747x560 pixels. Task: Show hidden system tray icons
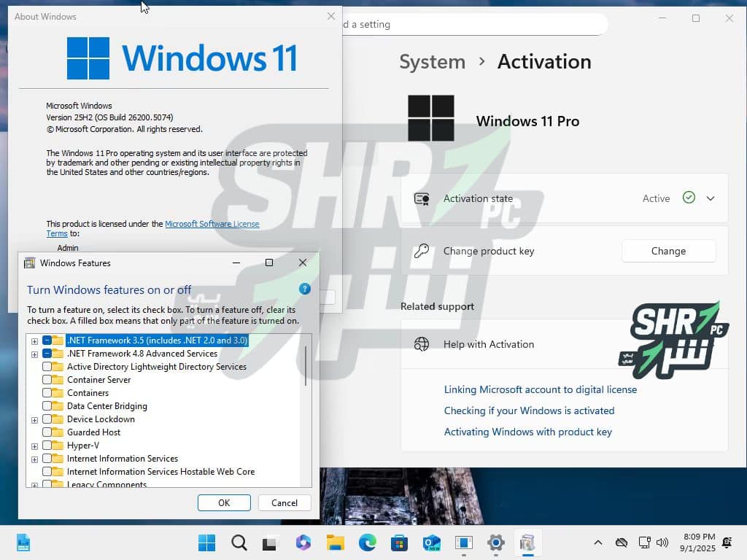click(598, 542)
